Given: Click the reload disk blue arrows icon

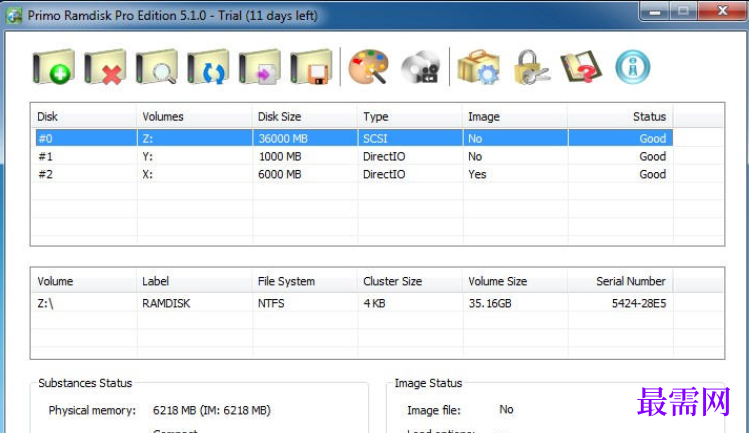Looking at the screenshot, I should click(x=208, y=67).
